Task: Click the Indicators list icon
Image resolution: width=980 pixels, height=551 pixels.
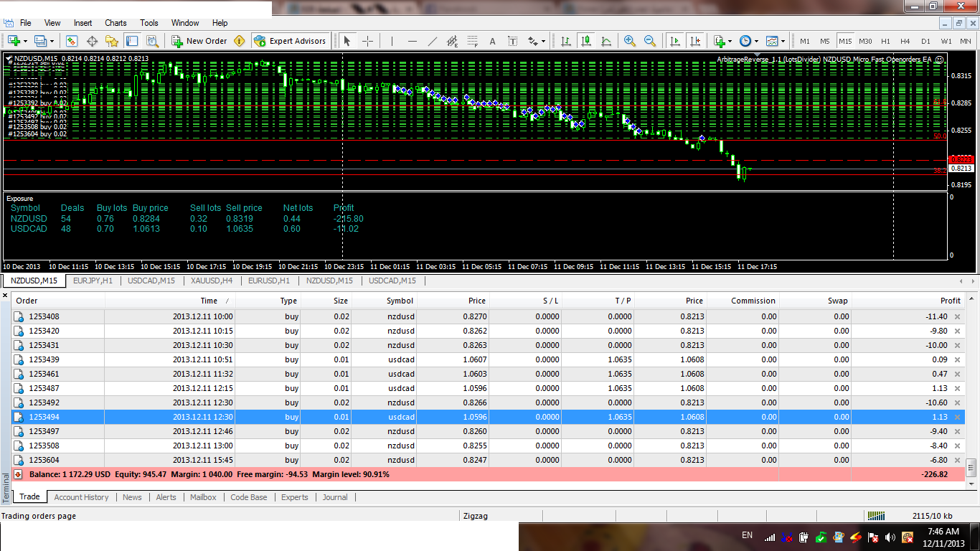Action: pos(719,41)
